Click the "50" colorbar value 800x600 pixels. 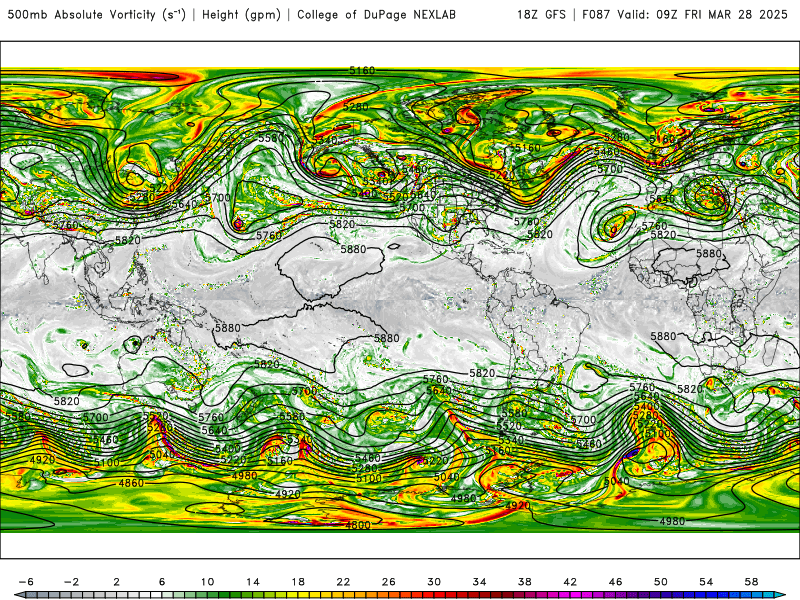[661, 582]
